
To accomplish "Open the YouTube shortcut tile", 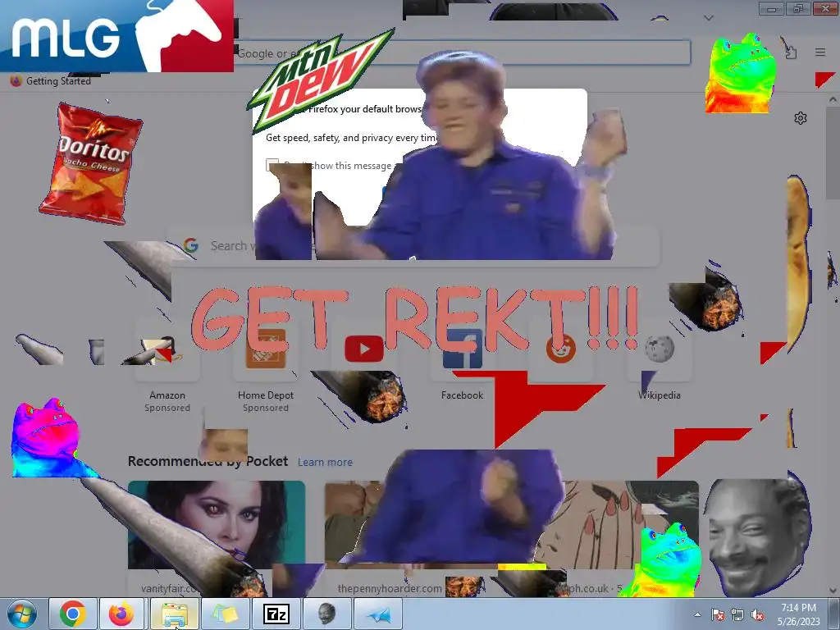I will coord(363,349).
